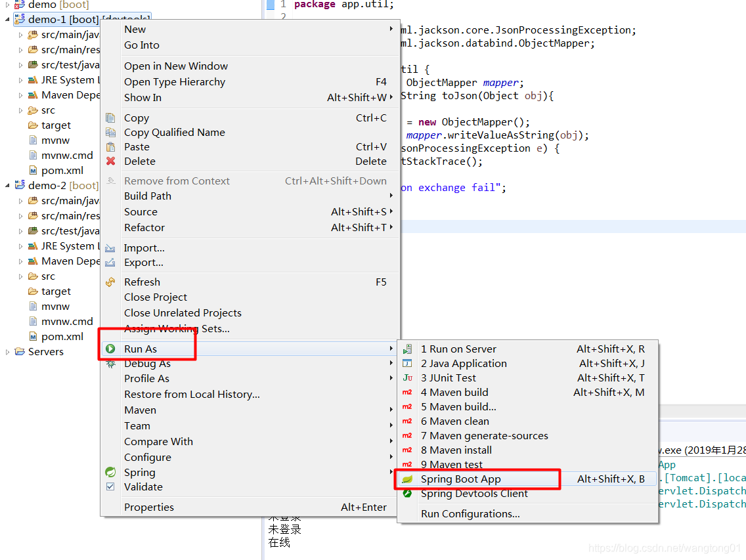Expand the Servers tree node

point(7,352)
